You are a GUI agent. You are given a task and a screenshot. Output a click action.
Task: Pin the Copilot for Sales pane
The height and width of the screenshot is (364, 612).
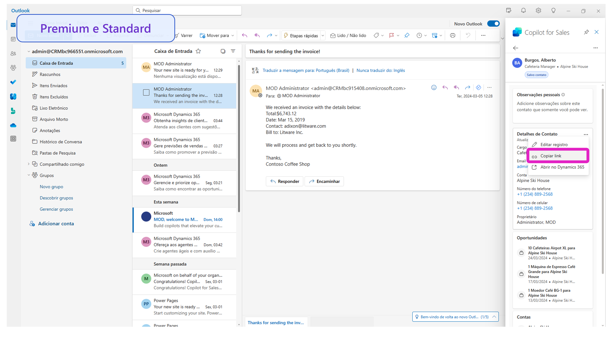pos(586,32)
